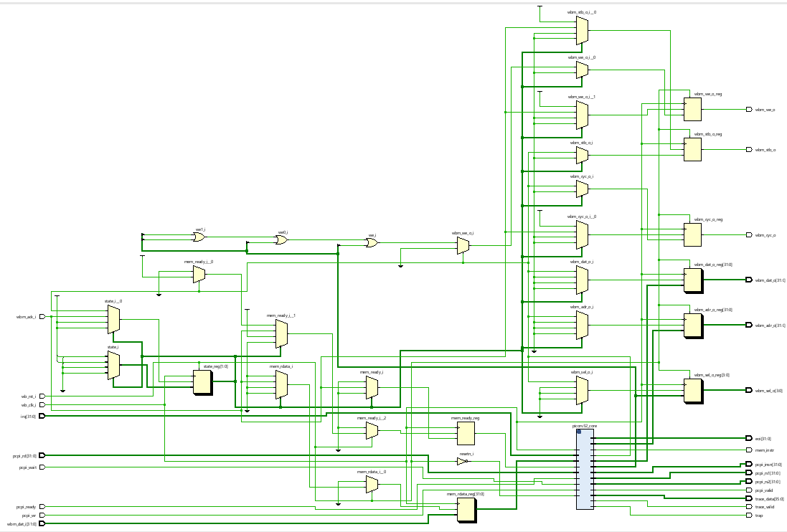787x532 pixels.
Task: Select the mem_ready_i__0 mux cell
Action: click(x=199, y=275)
